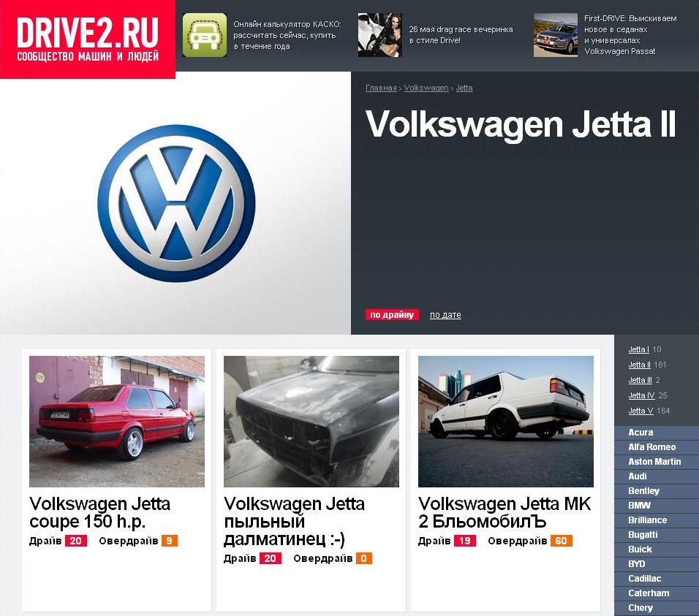Choose Buick in brand list
699x616 pixels.
657,550
